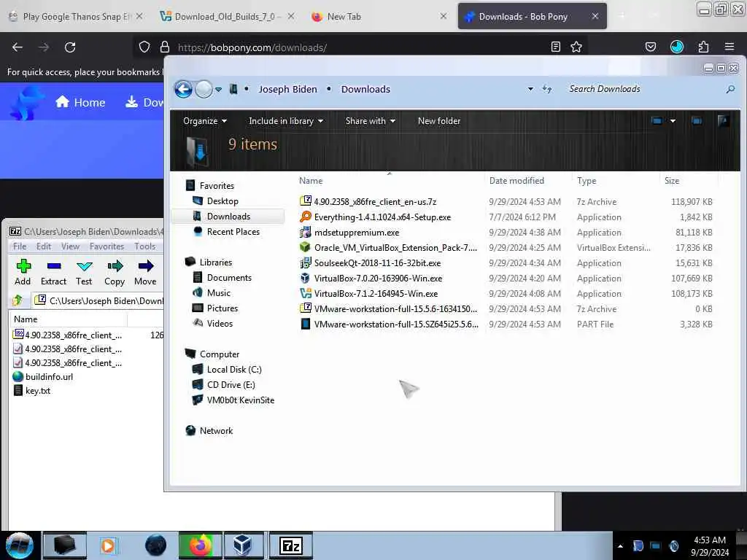Open Firefox extensions puzzle icon
Screen dimensions: 747x560
click(x=703, y=47)
